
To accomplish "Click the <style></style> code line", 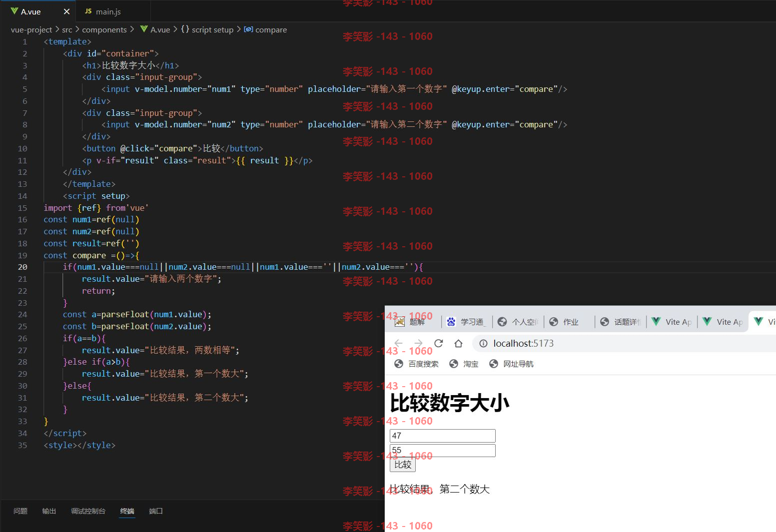I will [x=79, y=445].
